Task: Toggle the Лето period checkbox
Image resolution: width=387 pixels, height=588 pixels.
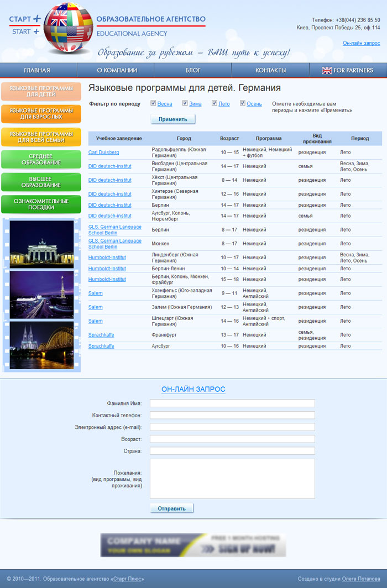Action: [x=214, y=103]
